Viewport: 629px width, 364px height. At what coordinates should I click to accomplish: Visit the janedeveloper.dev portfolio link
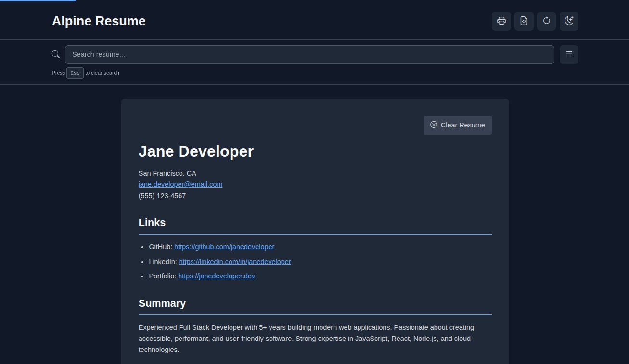click(216, 276)
